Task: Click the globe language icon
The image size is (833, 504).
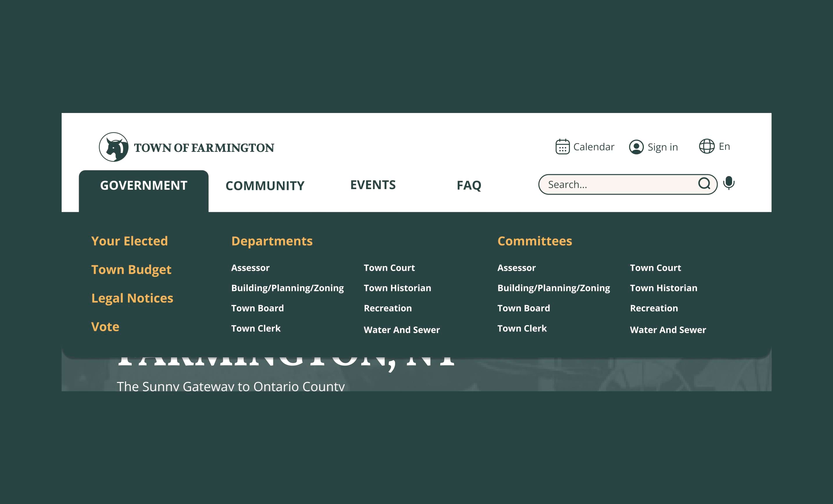Action: (707, 146)
